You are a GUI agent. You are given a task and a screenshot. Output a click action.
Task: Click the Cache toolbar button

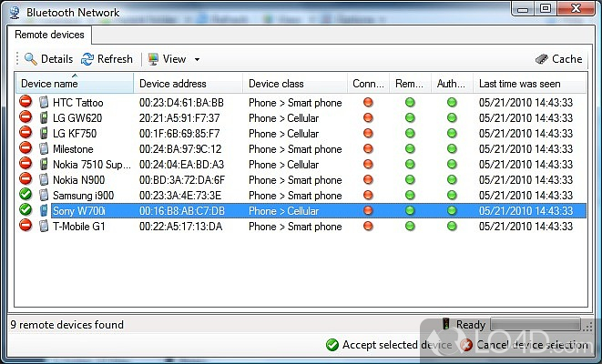coord(558,59)
